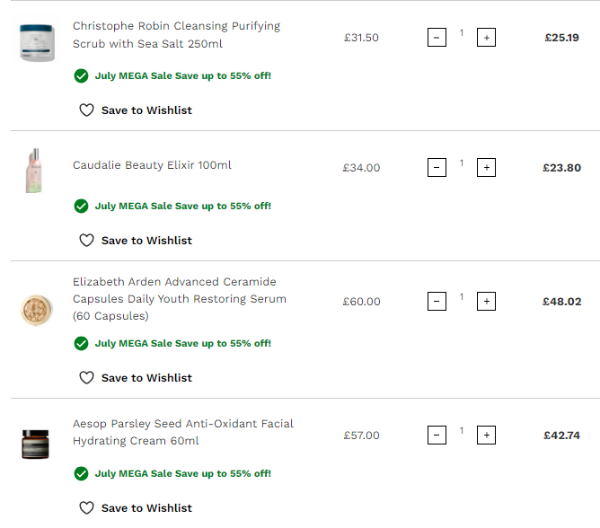Click the Christophe Robin scrub jar thumbnail
This screenshot has width=600, height=528.
[x=37, y=42]
